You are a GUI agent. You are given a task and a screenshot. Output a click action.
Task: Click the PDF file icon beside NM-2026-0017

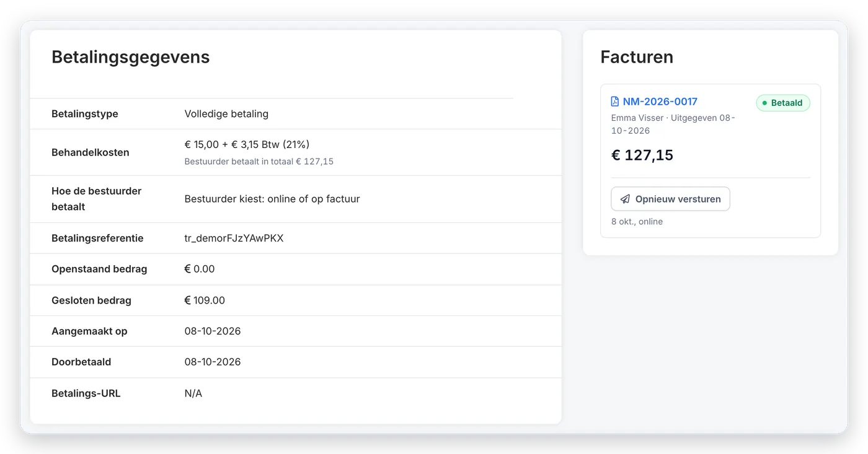coord(615,102)
